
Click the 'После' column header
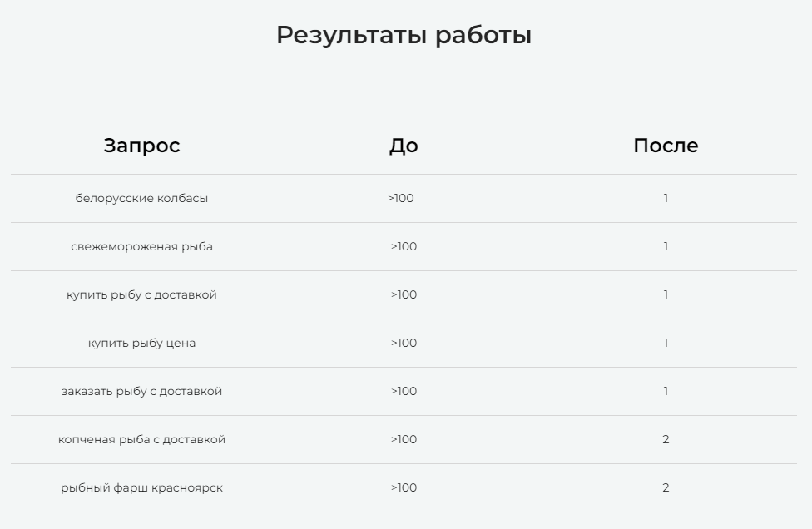point(666,146)
